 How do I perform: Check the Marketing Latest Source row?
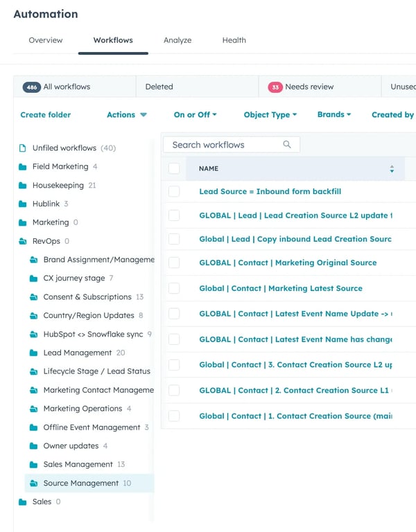coord(174,288)
